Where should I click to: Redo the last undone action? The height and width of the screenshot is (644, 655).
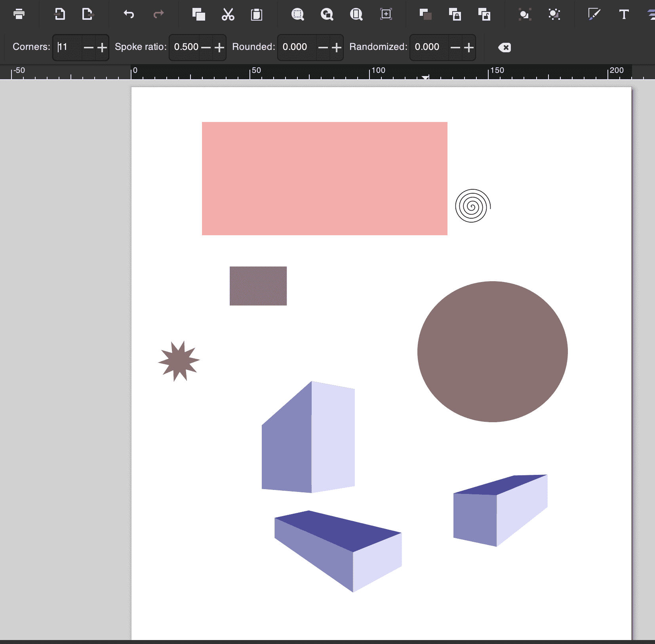158,14
